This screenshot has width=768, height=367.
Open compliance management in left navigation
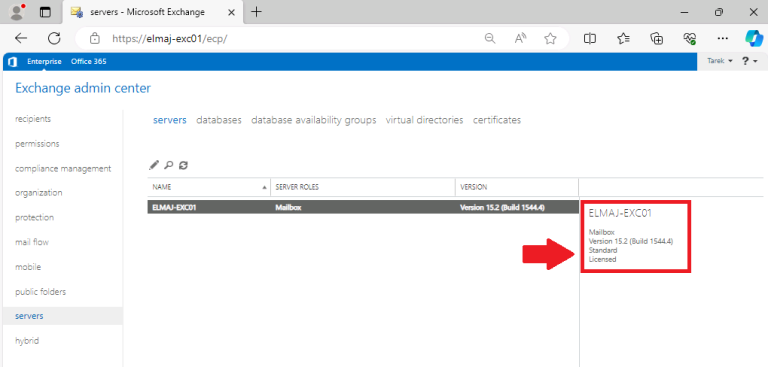(63, 169)
